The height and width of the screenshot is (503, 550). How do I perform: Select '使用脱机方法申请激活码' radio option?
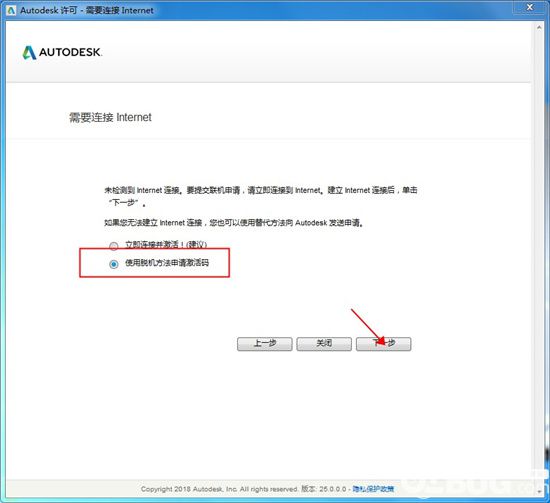pos(114,264)
